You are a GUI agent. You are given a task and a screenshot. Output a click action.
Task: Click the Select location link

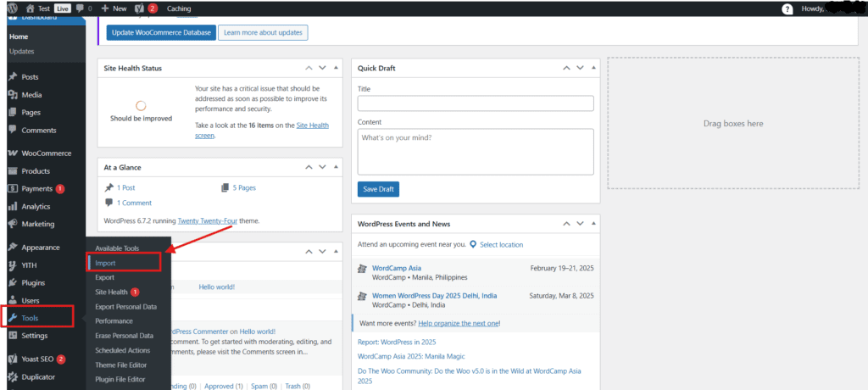point(501,244)
